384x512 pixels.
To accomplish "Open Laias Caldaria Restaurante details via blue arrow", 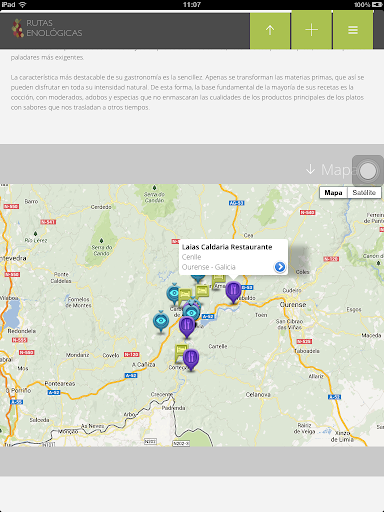I will click(280, 267).
